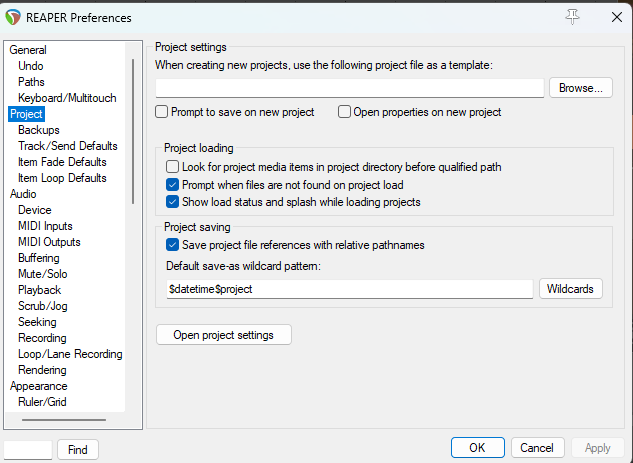Viewport: 633px width, 463px height.
Task: Open Item Loop Defaults page
Action: point(62,178)
